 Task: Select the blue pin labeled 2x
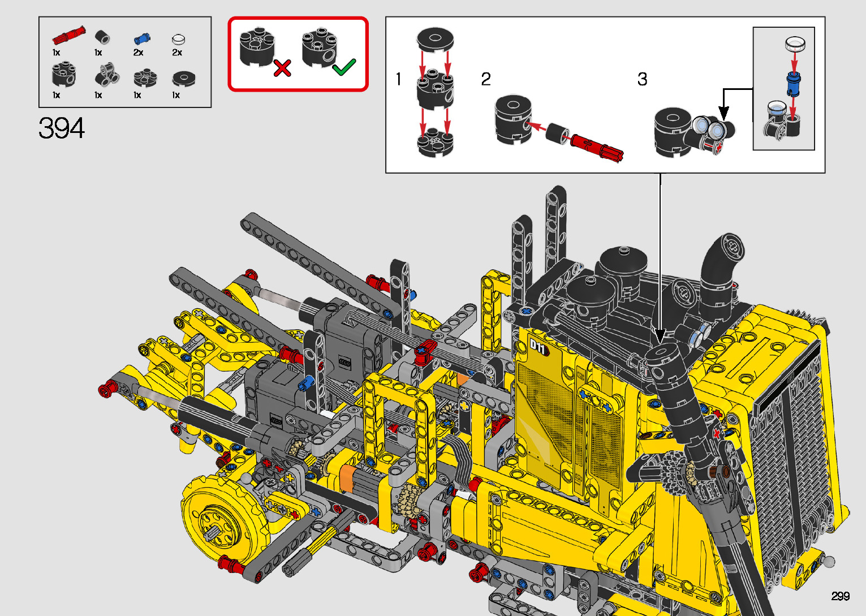141,39
